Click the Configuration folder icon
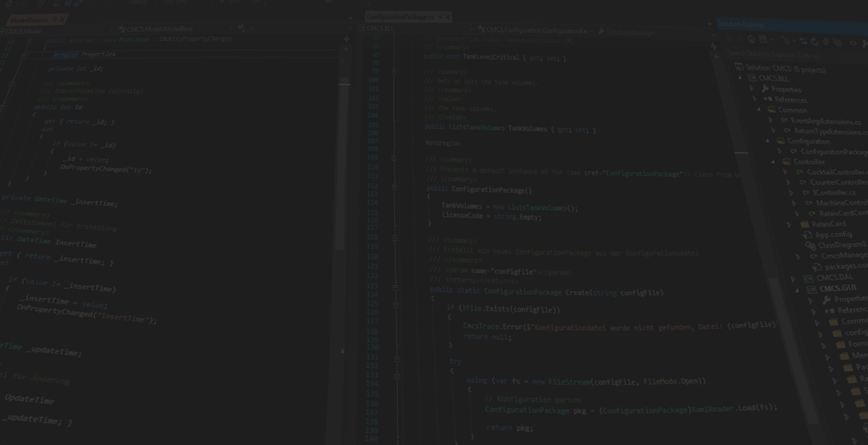 [780, 141]
